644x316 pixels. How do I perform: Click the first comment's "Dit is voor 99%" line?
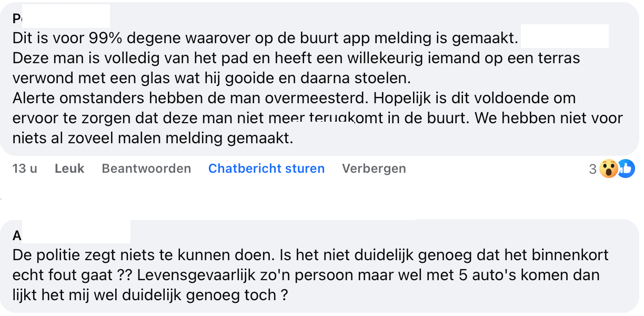(105, 38)
